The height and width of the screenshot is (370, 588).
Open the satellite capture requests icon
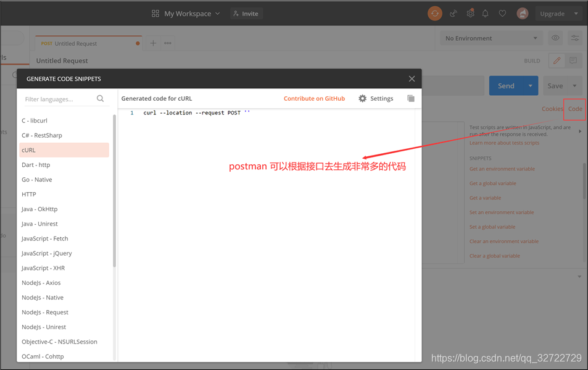(x=453, y=14)
